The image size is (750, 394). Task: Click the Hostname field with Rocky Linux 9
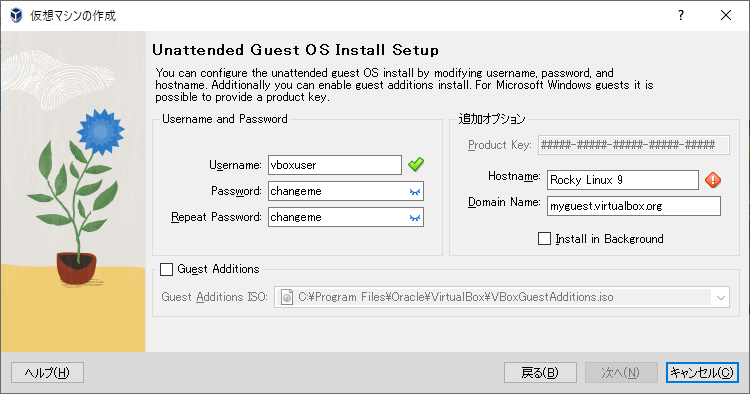[x=623, y=180]
